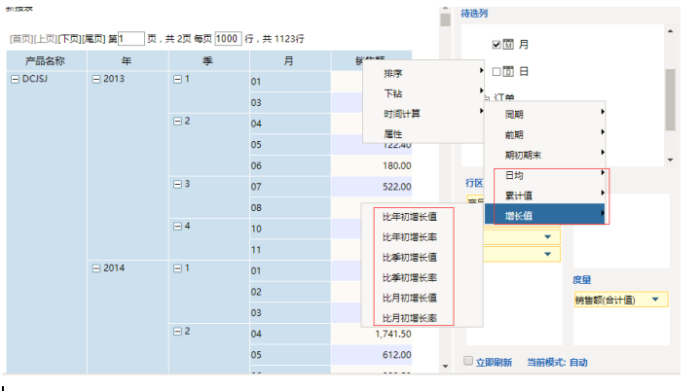Focus the rows-per-page field showing 1000
The image size is (698, 392).
228,39
